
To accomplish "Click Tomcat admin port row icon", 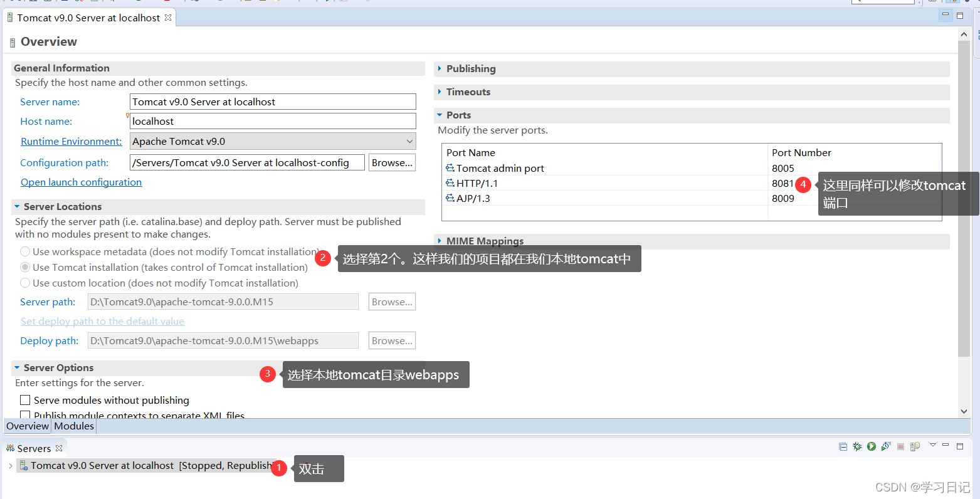I will 450,168.
